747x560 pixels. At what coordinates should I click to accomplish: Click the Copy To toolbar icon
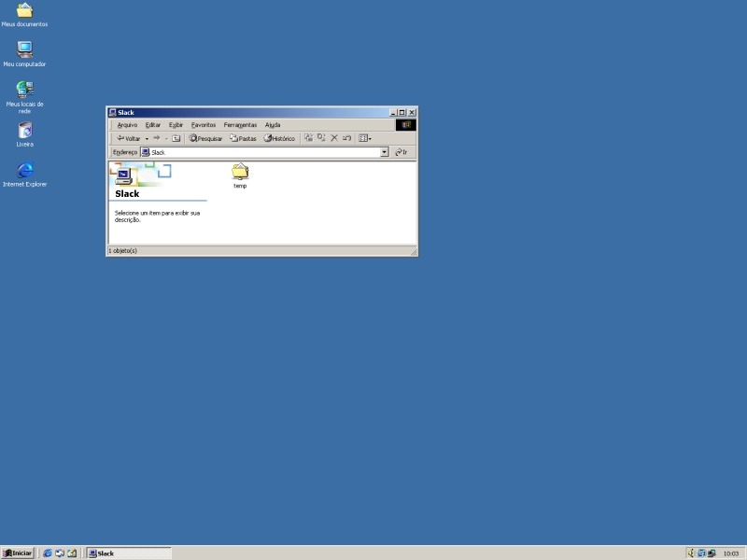point(321,138)
